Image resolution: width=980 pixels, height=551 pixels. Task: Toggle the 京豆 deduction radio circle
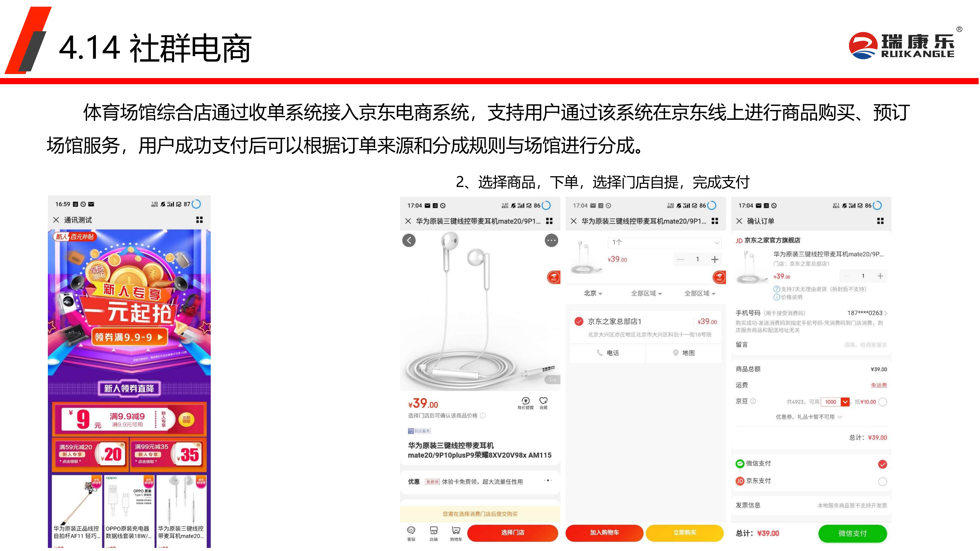pyautogui.click(x=883, y=402)
